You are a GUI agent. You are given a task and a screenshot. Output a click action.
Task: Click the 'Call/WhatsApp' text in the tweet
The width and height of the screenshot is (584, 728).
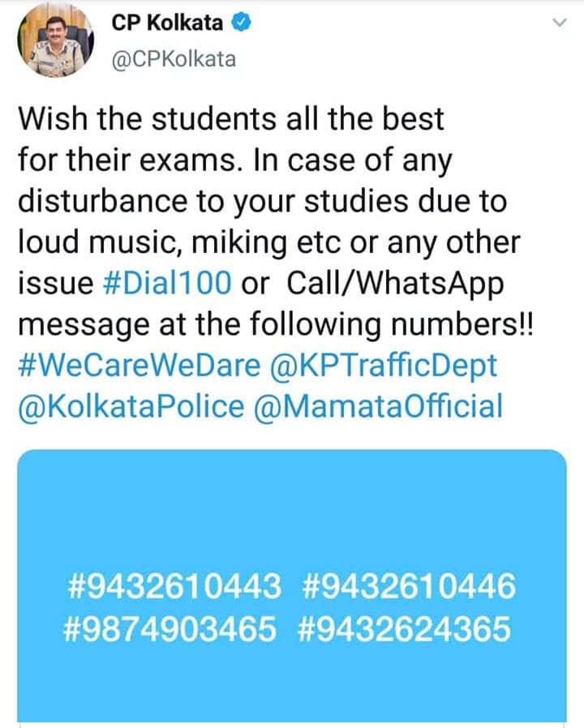[x=395, y=283]
